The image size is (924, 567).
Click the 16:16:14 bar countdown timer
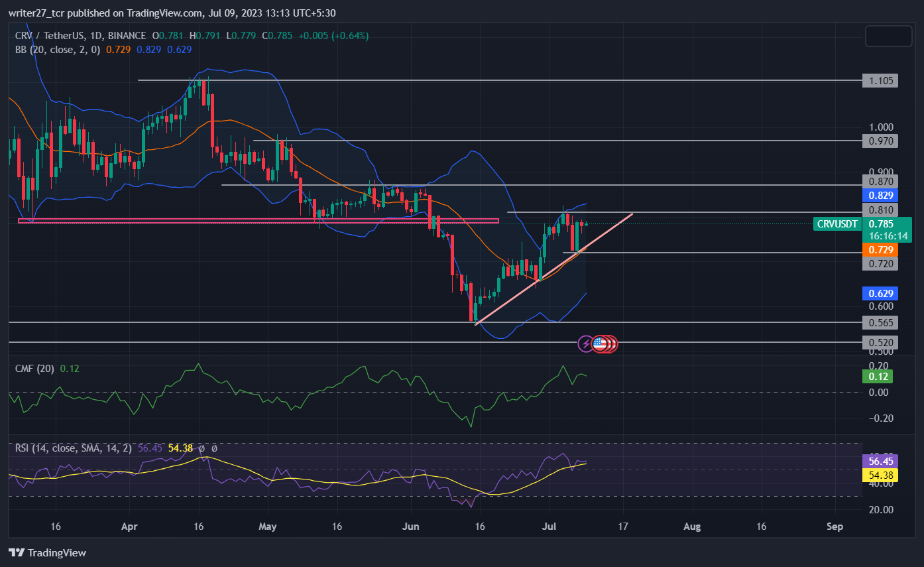[x=887, y=236]
